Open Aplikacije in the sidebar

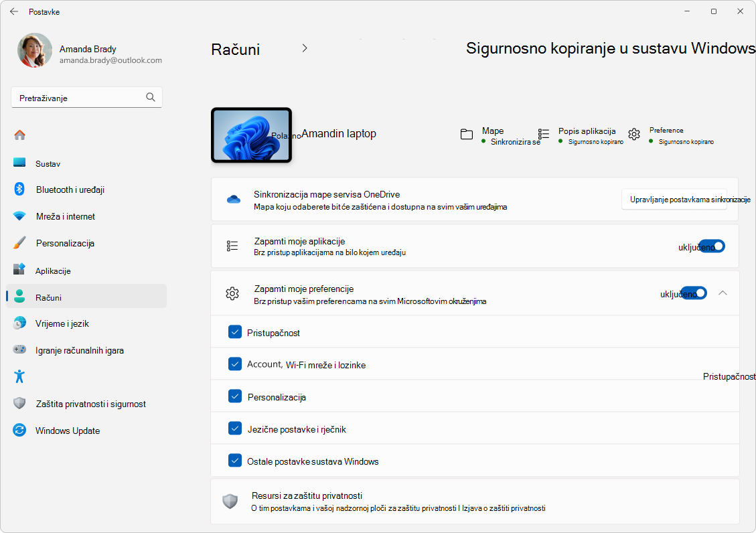86,271
